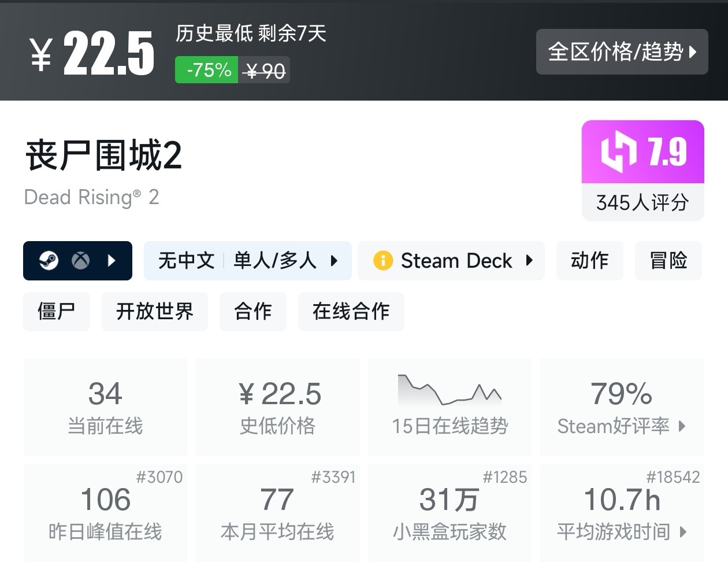Open 全区价格/趋势 regional price trends
728x573 pixels.
[622, 52]
